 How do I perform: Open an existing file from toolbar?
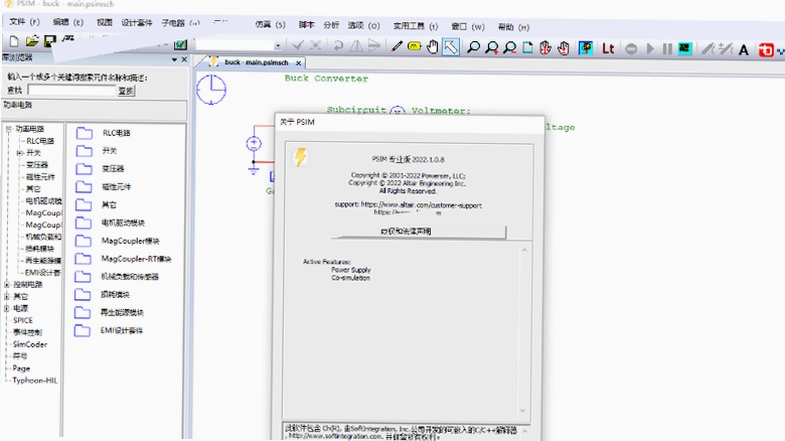(x=32, y=42)
